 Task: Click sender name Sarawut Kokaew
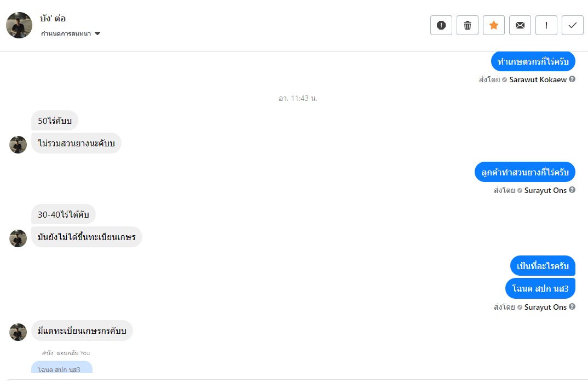538,79
